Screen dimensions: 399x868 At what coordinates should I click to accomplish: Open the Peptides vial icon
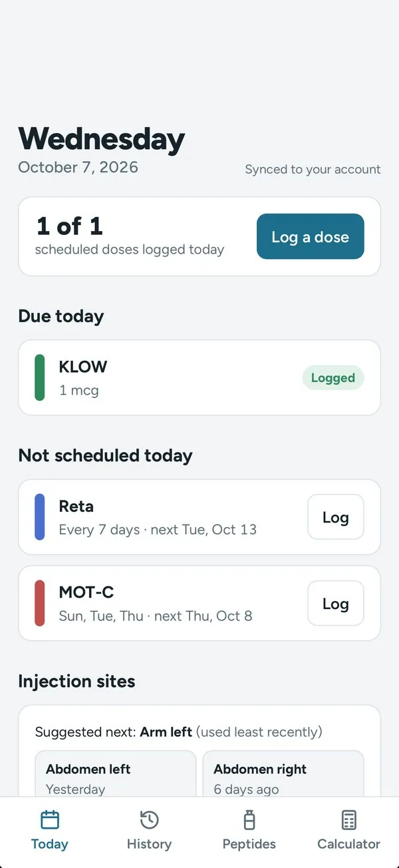[x=249, y=819]
